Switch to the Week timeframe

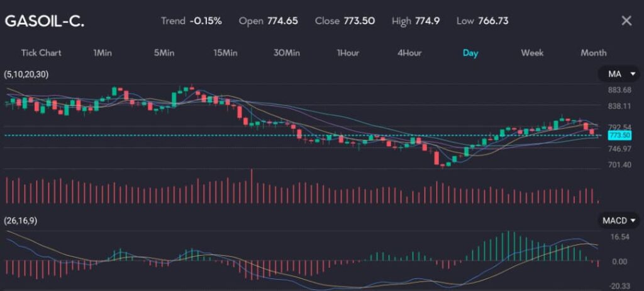[x=532, y=53]
